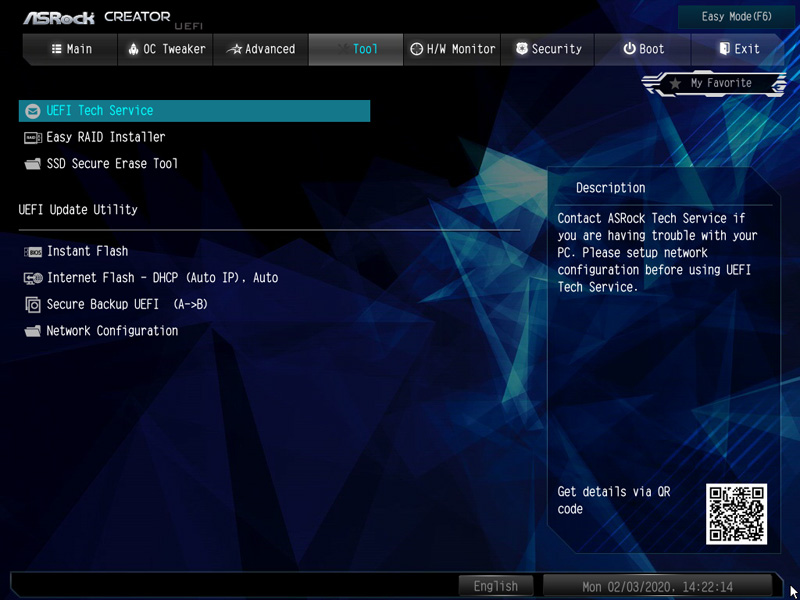Switch to OC Tweaker tab
The image size is (800, 600).
coord(165,49)
